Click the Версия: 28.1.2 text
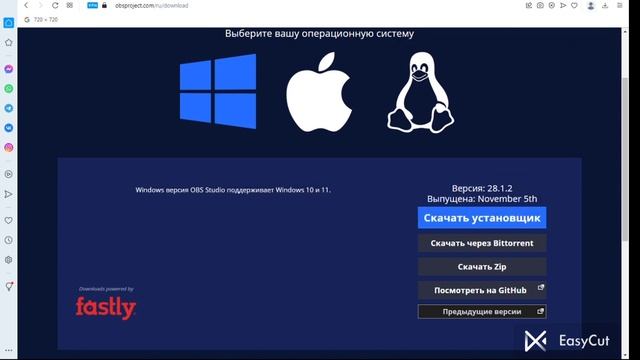 point(482,188)
